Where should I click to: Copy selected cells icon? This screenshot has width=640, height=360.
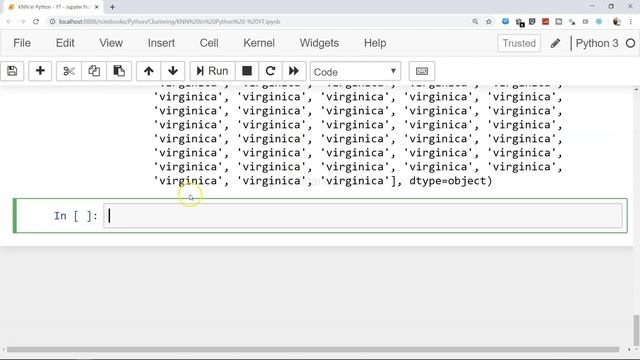pyautogui.click(x=94, y=71)
